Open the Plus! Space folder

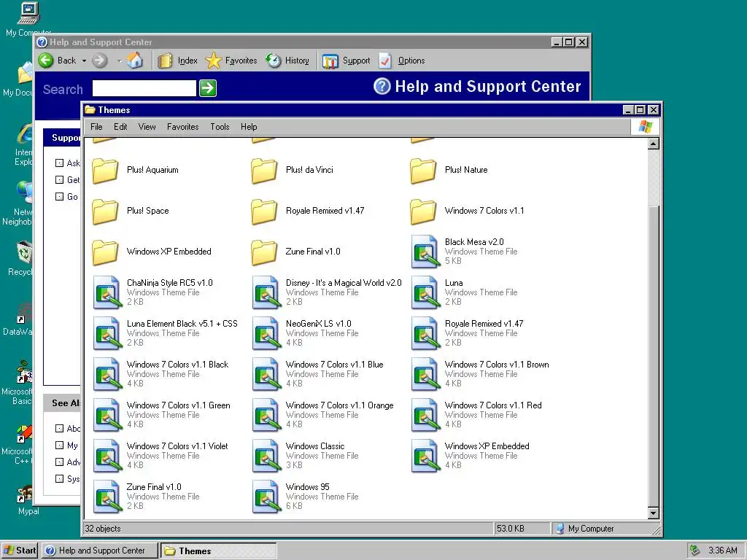131,211
